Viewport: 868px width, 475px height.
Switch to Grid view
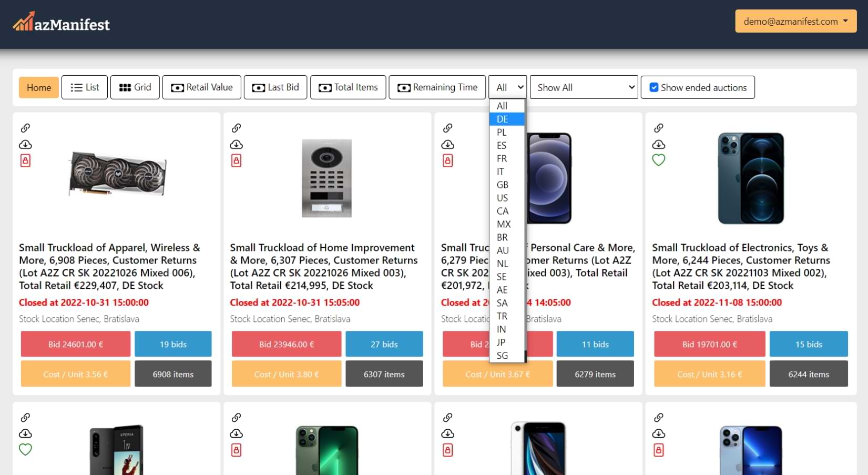(135, 87)
